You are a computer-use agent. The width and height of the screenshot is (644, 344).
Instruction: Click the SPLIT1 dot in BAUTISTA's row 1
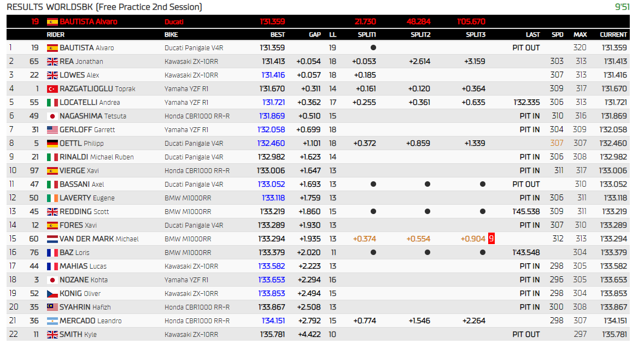(x=373, y=48)
